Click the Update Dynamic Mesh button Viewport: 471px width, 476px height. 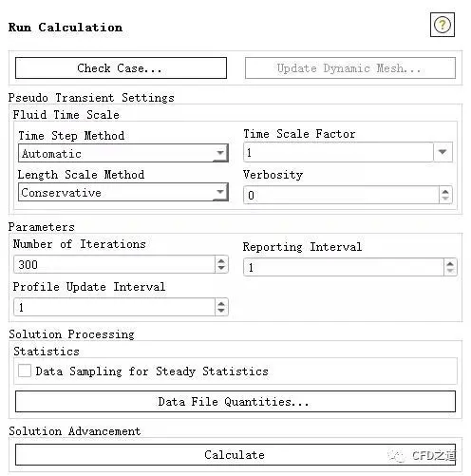350,67
